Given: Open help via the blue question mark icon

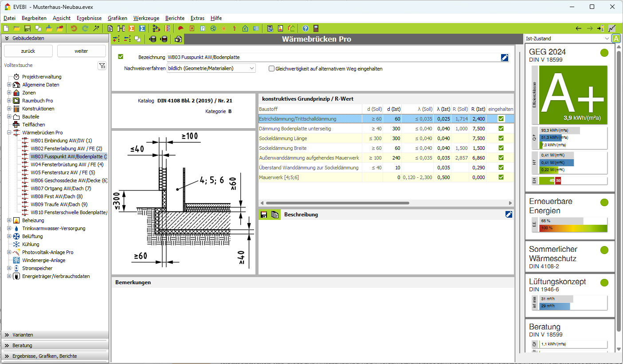Looking at the screenshot, I should 305,28.
